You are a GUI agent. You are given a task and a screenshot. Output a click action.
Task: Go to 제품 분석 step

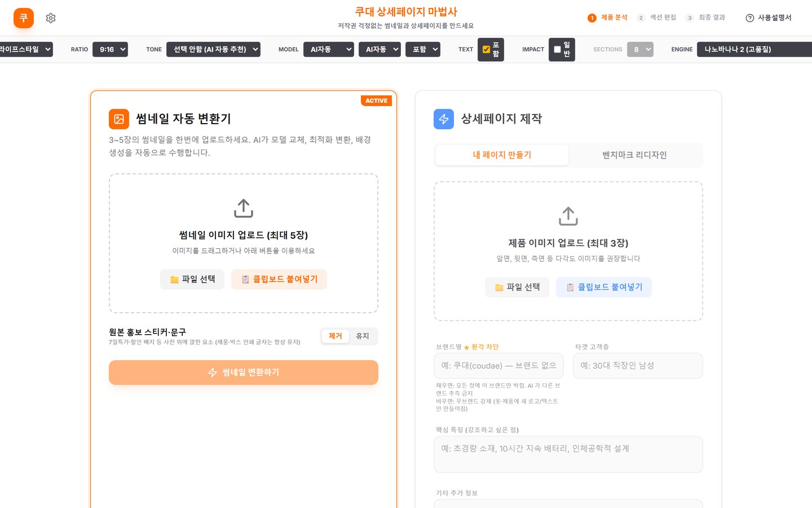point(614,18)
